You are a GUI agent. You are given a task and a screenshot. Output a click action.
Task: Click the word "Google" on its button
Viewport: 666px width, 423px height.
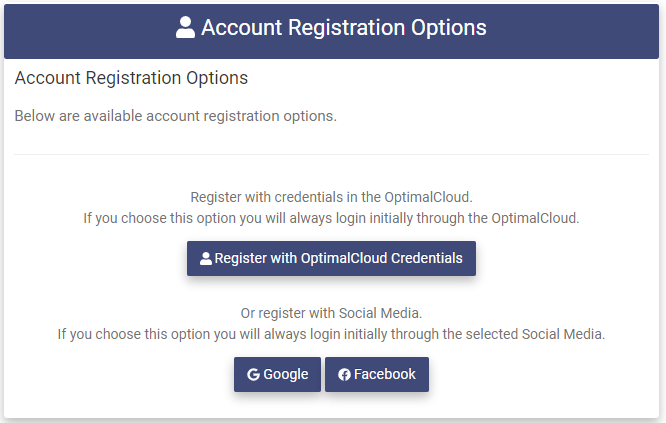(286, 375)
